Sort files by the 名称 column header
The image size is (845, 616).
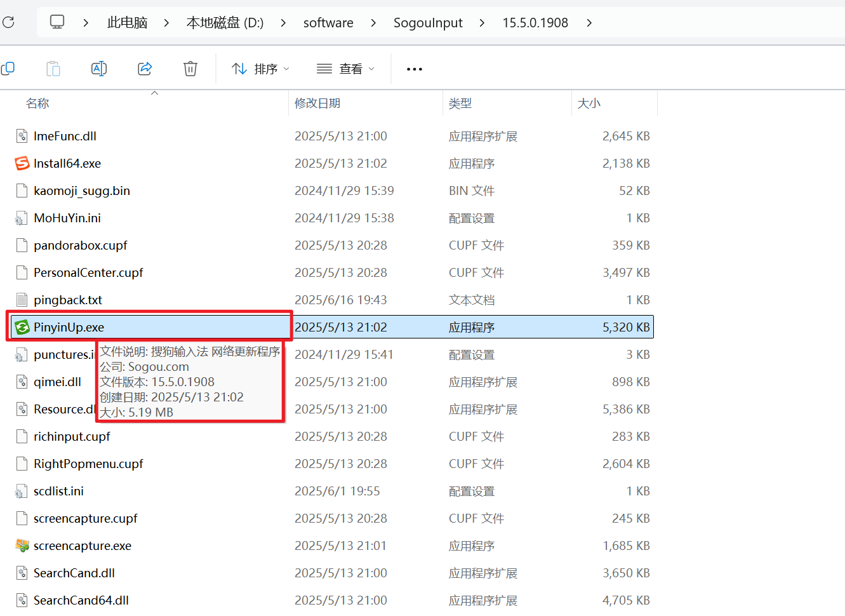37,104
